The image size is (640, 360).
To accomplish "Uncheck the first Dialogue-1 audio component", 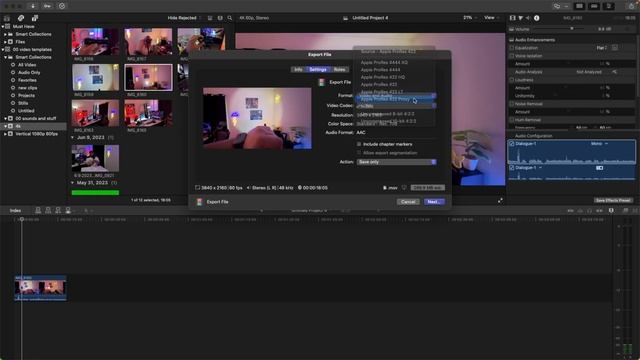I will click(512, 144).
